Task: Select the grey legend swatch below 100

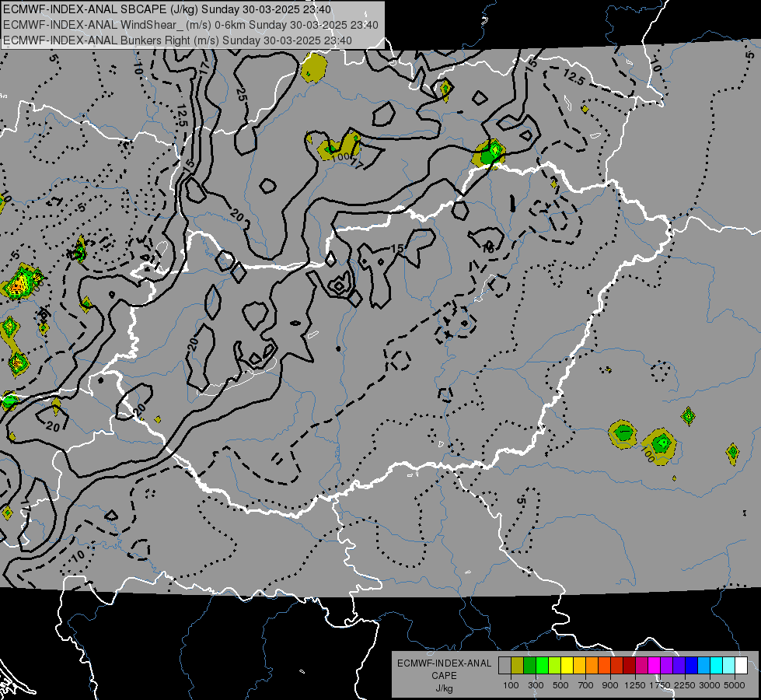Action: coord(504,666)
